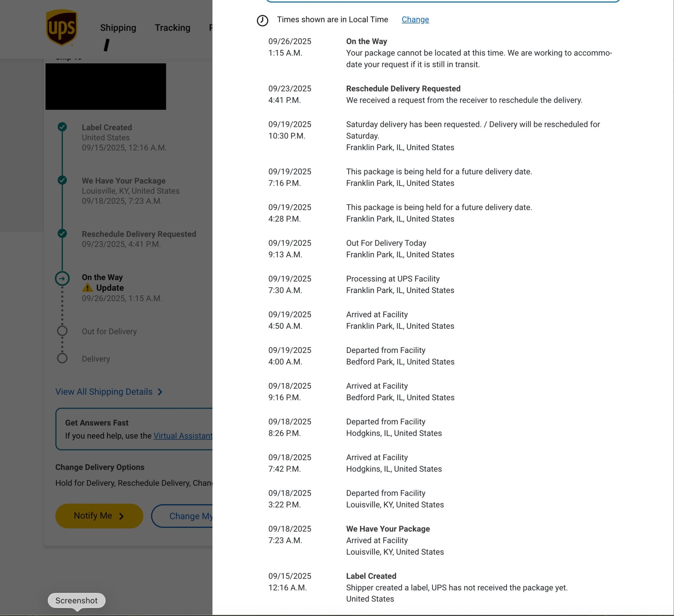The image size is (674, 616).
Task: Click the UPS shield logo
Action: pos(62,28)
